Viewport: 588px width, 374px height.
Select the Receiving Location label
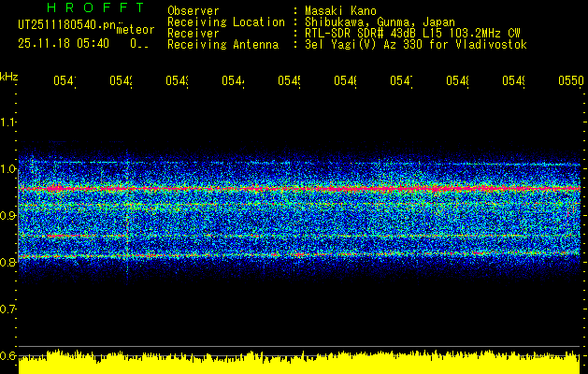226,22
